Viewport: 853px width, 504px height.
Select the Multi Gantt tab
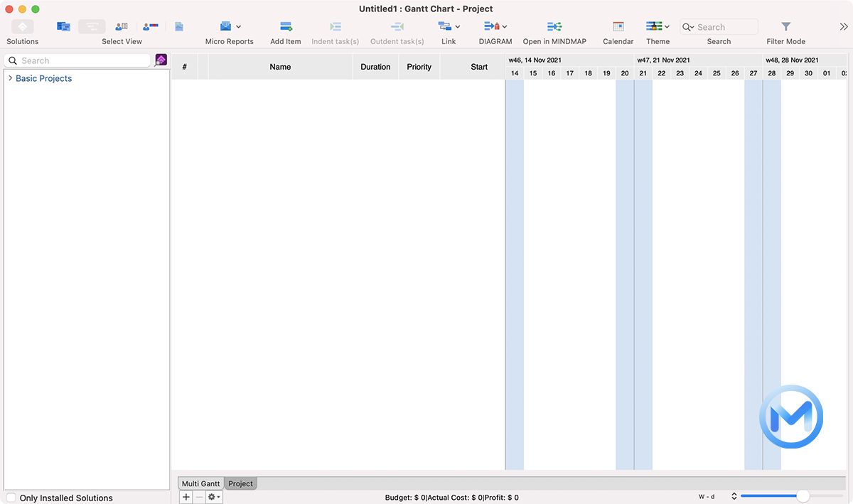coord(200,483)
